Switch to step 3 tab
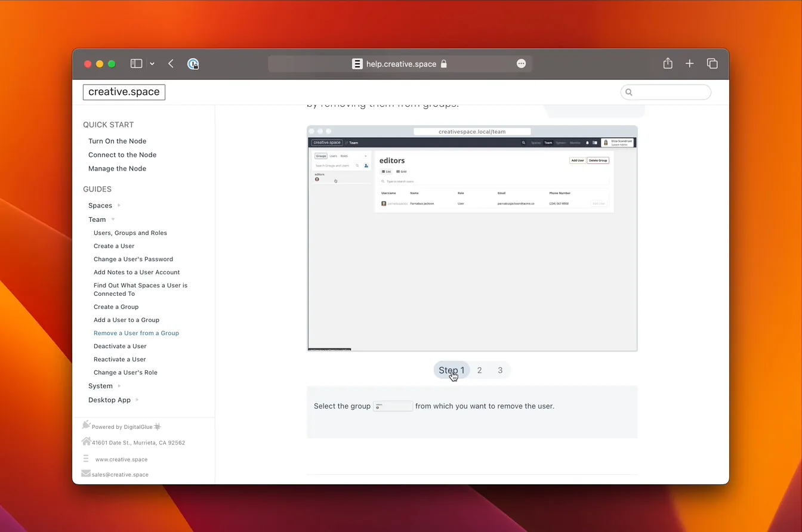The image size is (802, 532). tap(500, 370)
